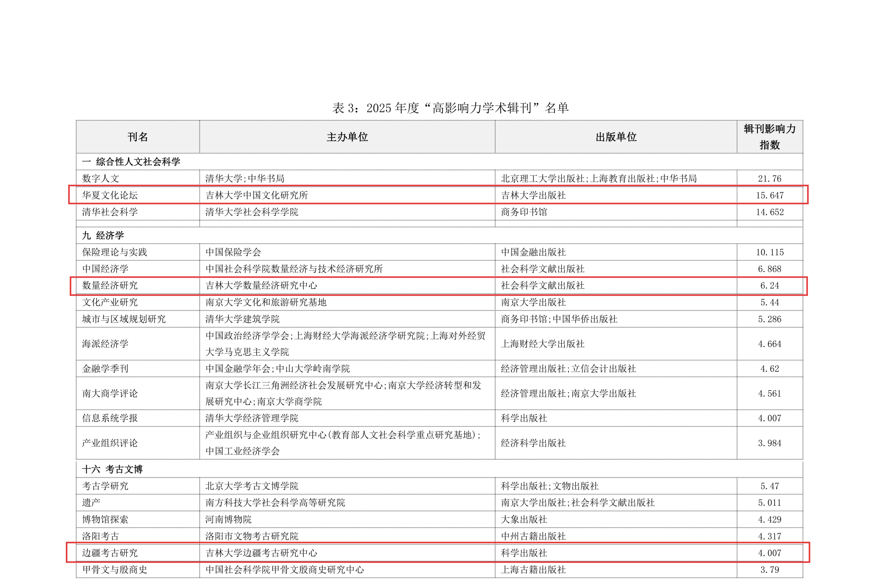Select the 十六 考古文博 section heading
The width and height of the screenshot is (880, 588).
pyautogui.click(x=113, y=469)
